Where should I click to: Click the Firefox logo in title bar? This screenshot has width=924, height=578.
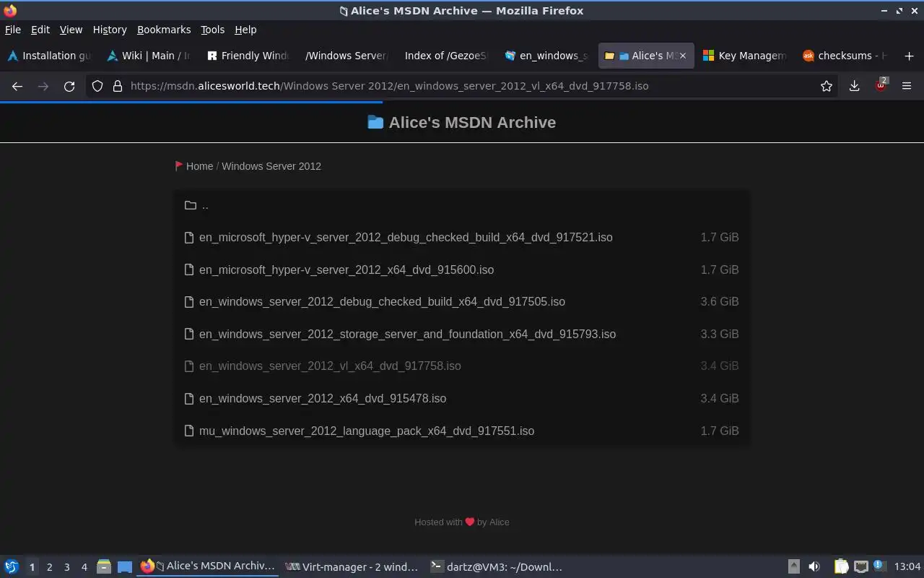(10, 10)
